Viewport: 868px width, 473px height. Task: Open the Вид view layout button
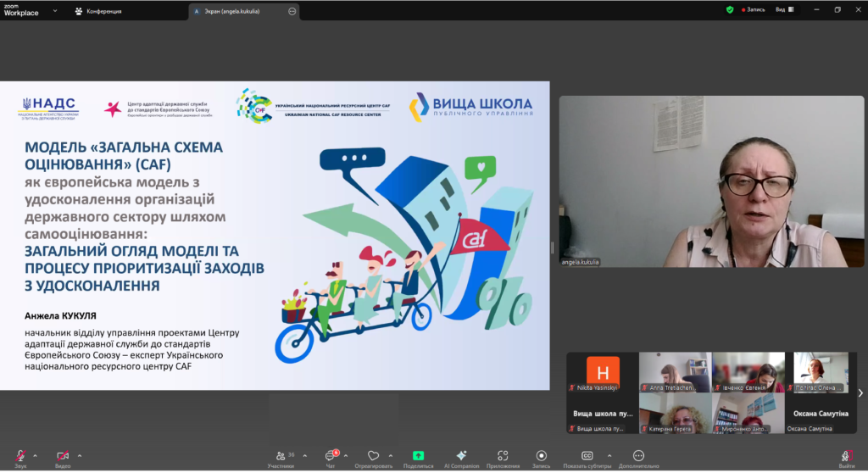coord(784,9)
